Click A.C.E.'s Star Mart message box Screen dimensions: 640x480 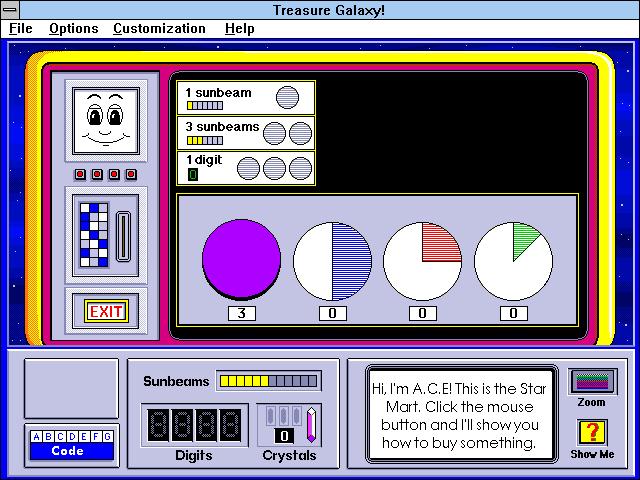(x=461, y=415)
